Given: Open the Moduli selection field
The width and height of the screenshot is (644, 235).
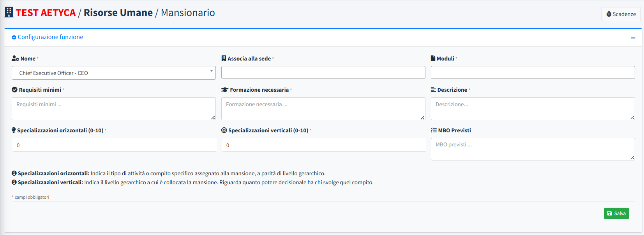Looking at the screenshot, I should click(x=533, y=73).
